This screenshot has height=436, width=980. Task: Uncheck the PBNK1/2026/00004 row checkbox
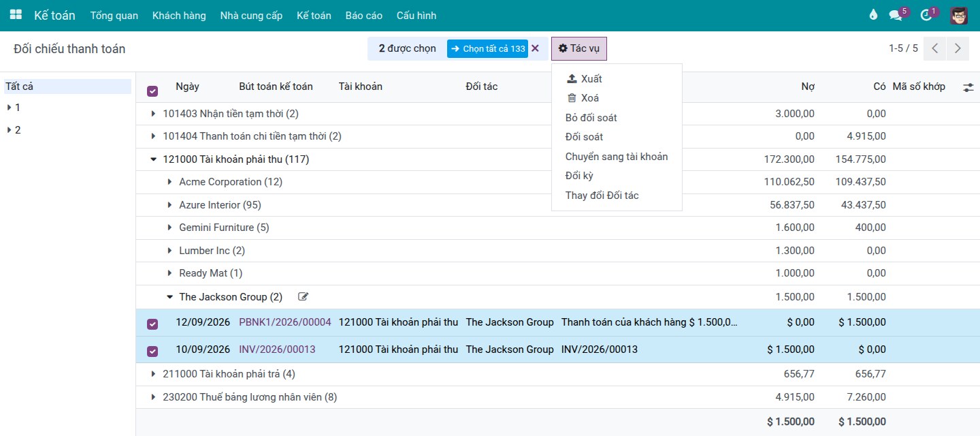point(152,324)
